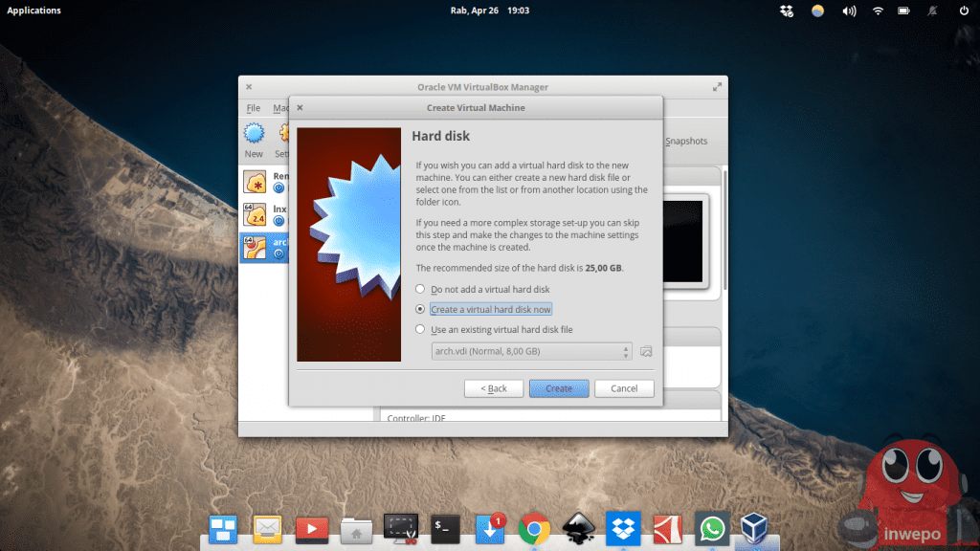Select 'Create a virtual hard disk now' option
Image resolution: width=980 pixels, height=551 pixels.
pos(419,310)
